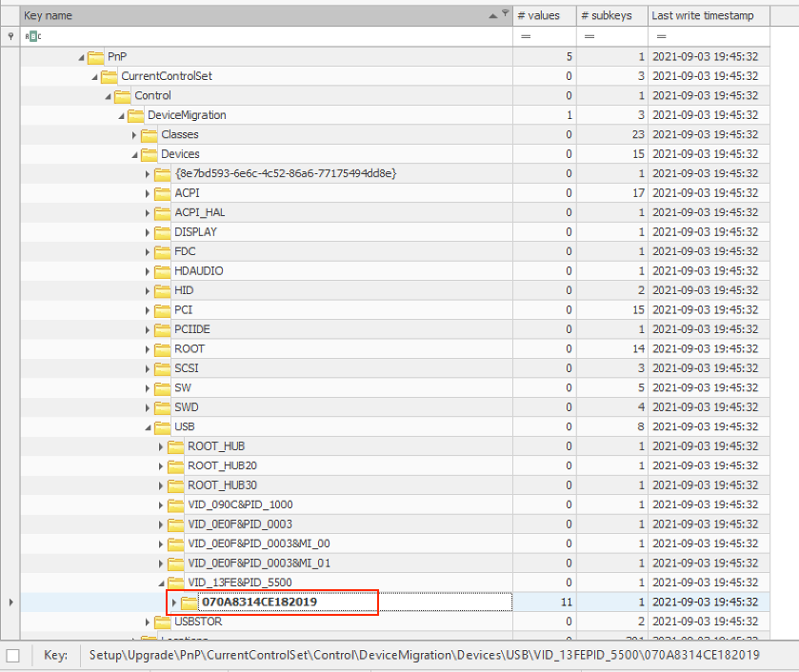
Task: Sort by # subkeys column header
Action: [612, 16]
